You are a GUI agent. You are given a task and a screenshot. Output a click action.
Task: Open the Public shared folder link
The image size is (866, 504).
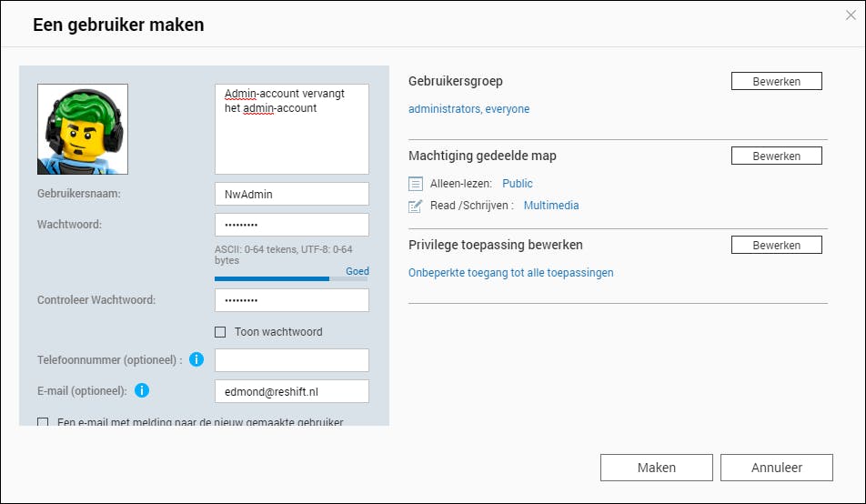coord(518,184)
